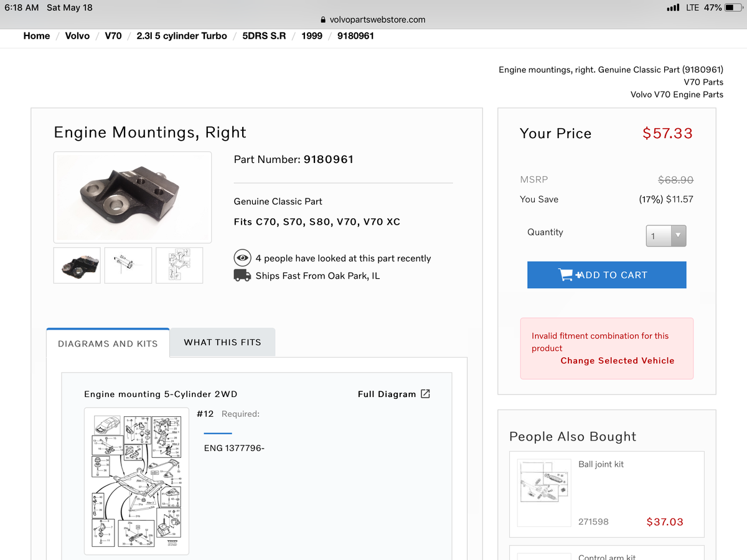
Task: Select the first engine mount photo thumbnail
Action: tap(77, 266)
